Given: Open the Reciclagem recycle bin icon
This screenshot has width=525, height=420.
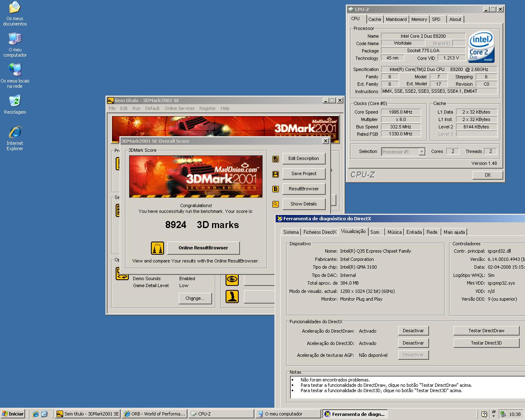Looking at the screenshot, I should click(x=15, y=104).
